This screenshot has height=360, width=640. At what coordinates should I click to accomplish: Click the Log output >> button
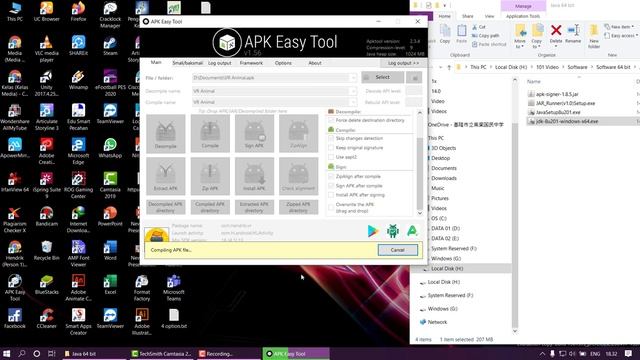403,63
